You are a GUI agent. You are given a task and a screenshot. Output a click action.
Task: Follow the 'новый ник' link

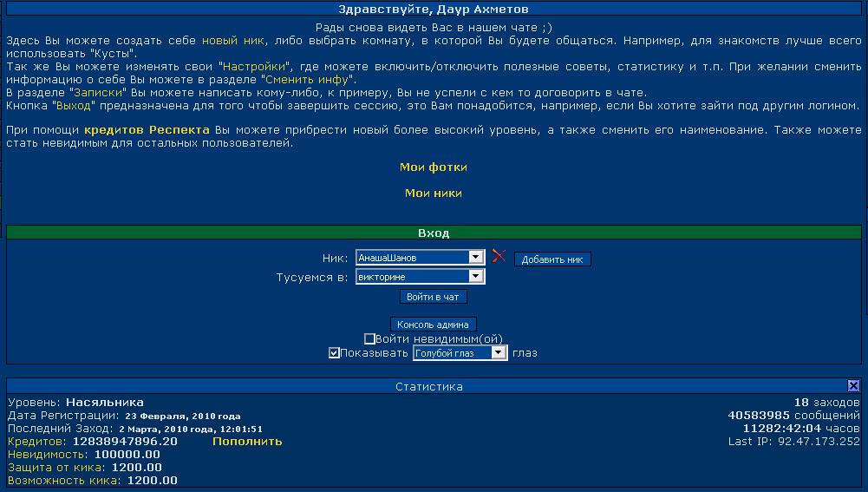pos(233,41)
